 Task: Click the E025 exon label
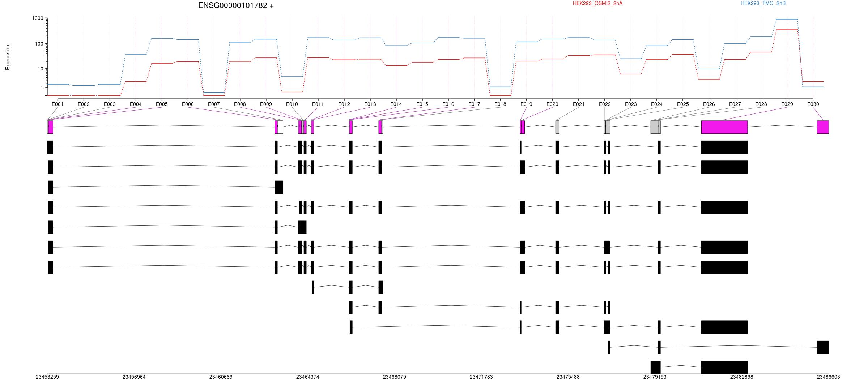click(683, 104)
